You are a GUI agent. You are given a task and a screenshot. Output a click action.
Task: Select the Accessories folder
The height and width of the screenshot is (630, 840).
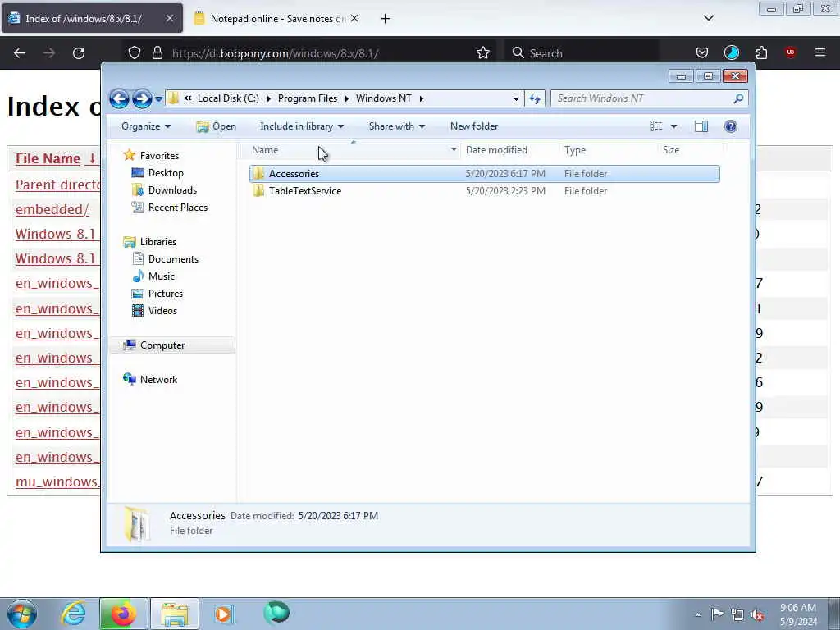point(484,174)
